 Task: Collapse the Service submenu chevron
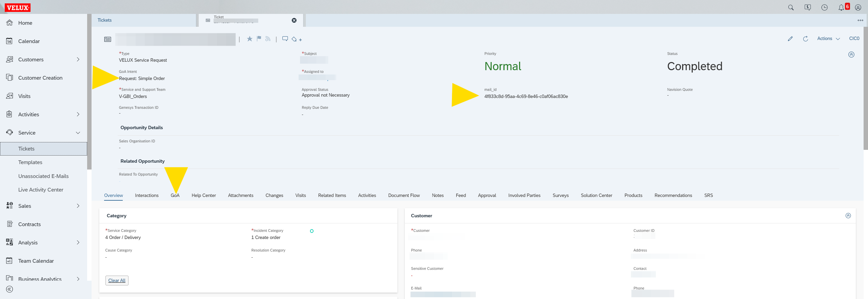click(78, 133)
